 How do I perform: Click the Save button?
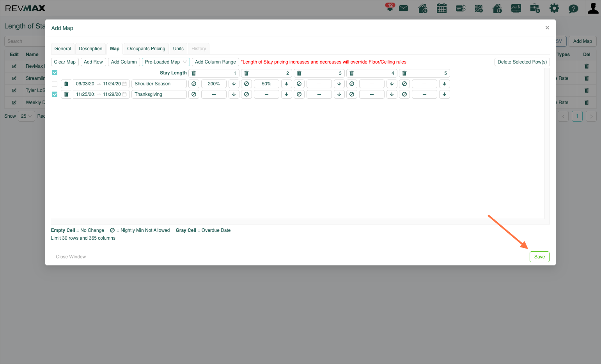click(539, 257)
